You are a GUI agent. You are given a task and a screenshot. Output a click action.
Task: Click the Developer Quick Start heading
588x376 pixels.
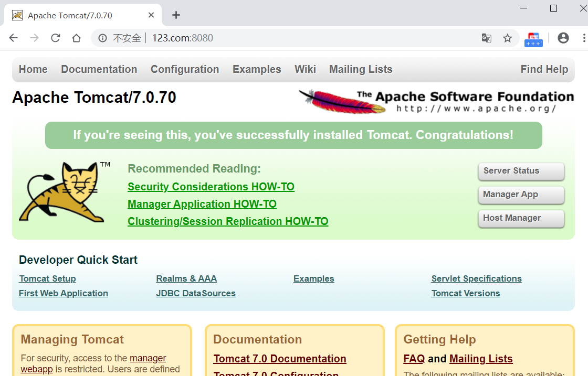[78, 260]
